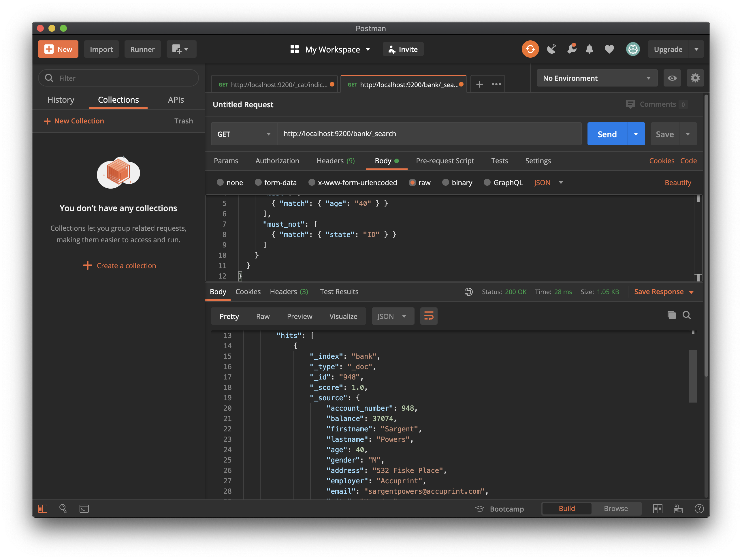Open the Pre-request Script tab
The width and height of the screenshot is (742, 560).
(445, 161)
